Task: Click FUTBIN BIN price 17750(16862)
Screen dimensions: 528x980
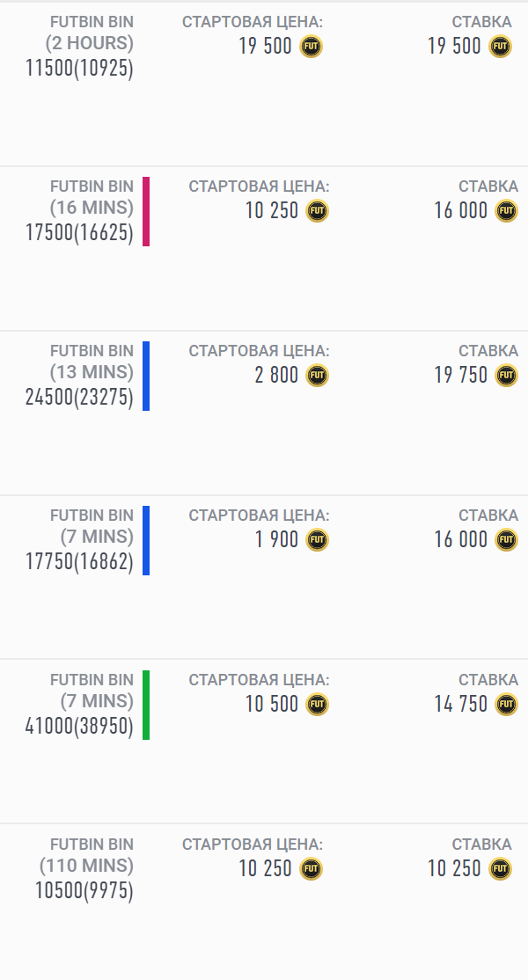Action: pos(79,562)
